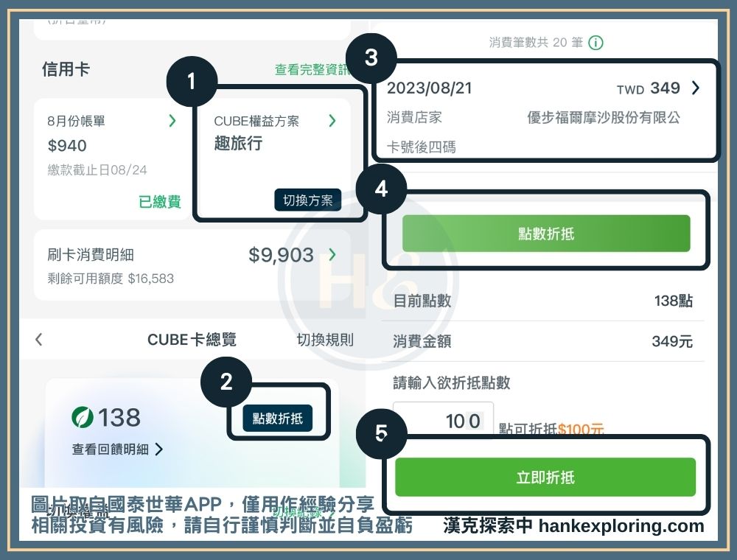Image resolution: width=737 pixels, height=560 pixels.
Task: Click the CUBE卡總覽 page title
Action: 192,340
